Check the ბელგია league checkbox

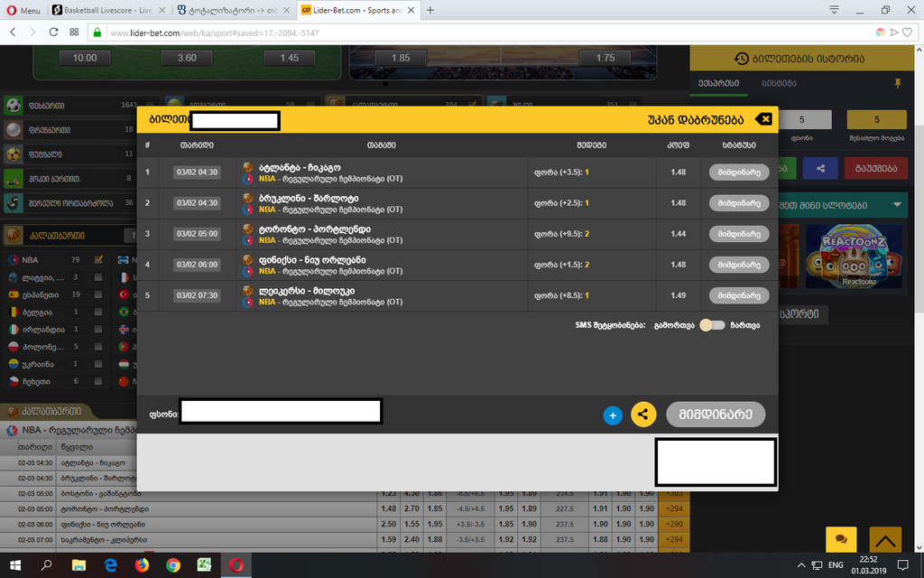click(98, 312)
